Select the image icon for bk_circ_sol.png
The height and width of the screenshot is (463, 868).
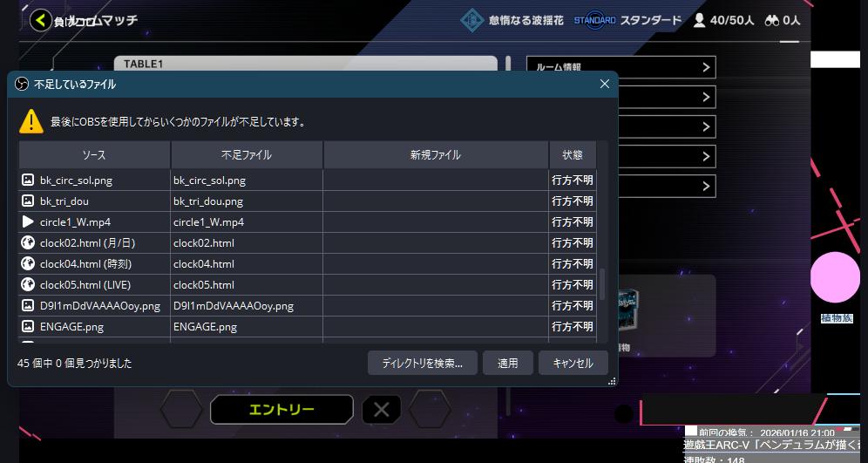(x=28, y=180)
